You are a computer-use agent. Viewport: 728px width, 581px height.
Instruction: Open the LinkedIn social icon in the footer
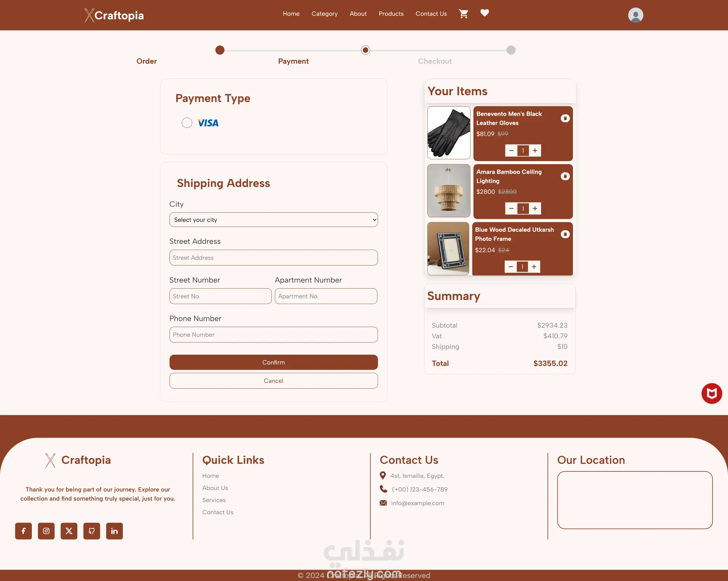click(115, 531)
